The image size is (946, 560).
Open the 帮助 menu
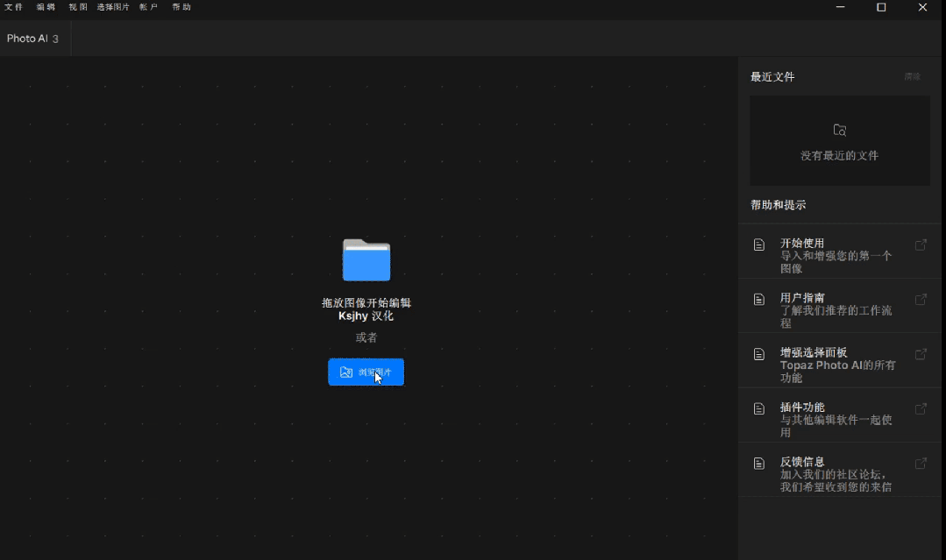[x=181, y=7]
